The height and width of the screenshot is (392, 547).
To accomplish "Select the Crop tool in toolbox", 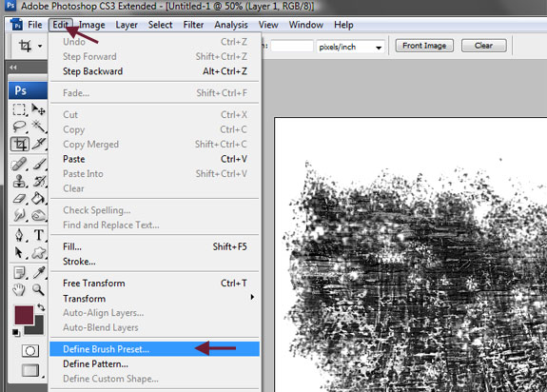I will [x=20, y=144].
